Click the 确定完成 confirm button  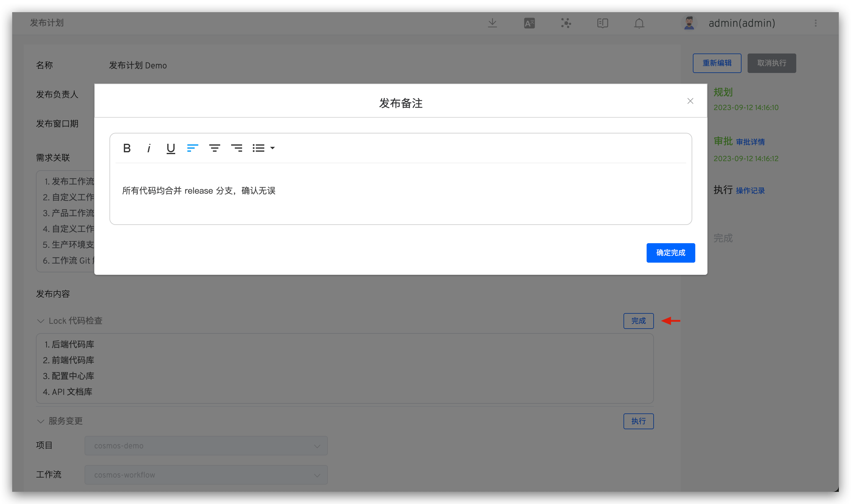(670, 253)
